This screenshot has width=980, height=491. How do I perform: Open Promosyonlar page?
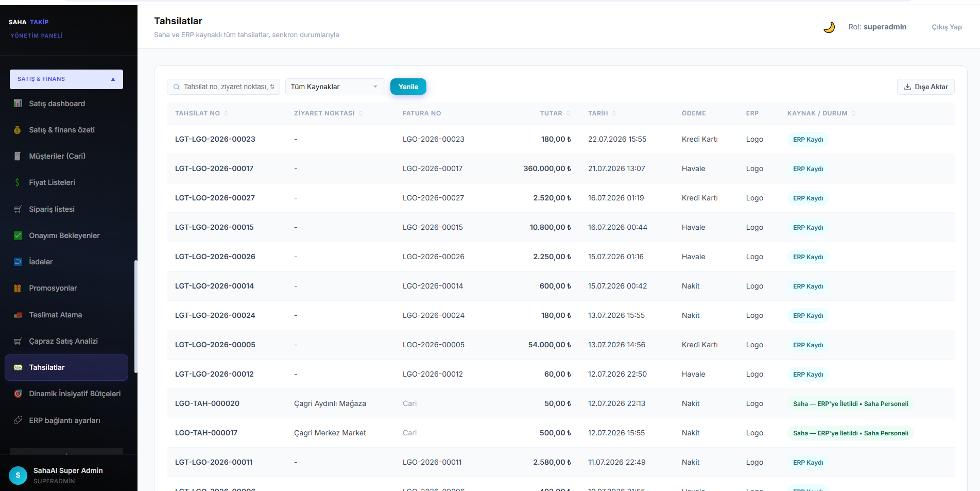click(66, 288)
